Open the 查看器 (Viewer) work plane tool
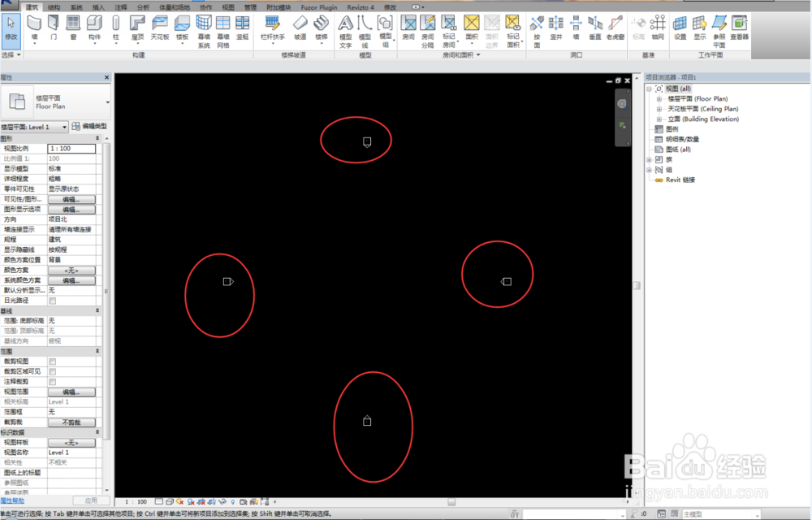 739,28
